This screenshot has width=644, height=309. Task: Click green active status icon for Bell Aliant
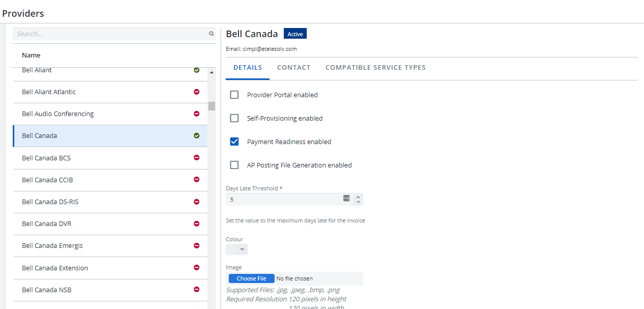coord(197,70)
